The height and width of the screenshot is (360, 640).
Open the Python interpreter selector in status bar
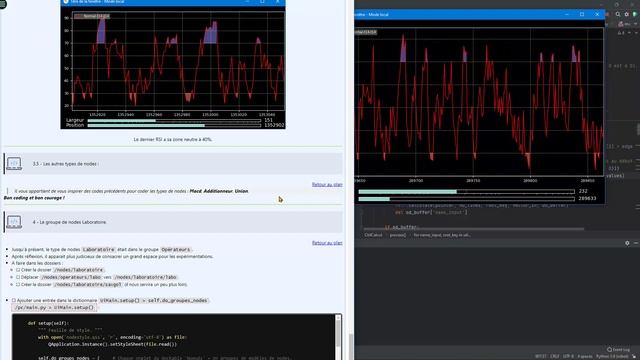612,356
